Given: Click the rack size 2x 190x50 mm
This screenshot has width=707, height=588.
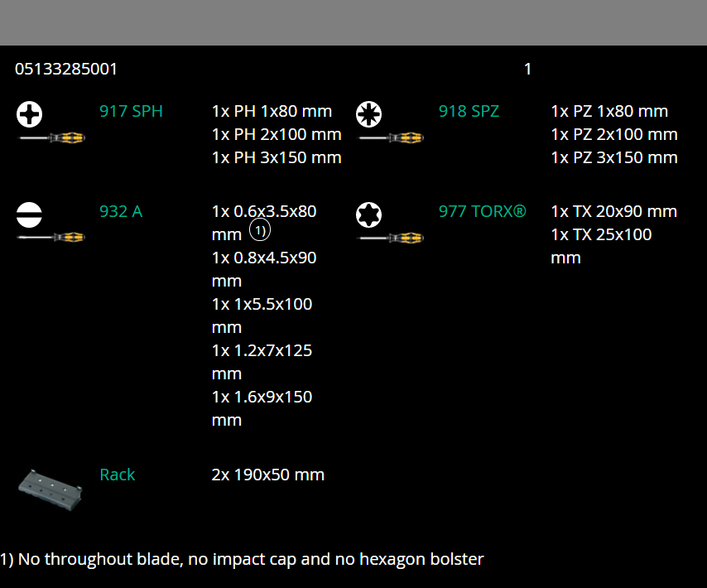Looking at the screenshot, I should [x=267, y=475].
